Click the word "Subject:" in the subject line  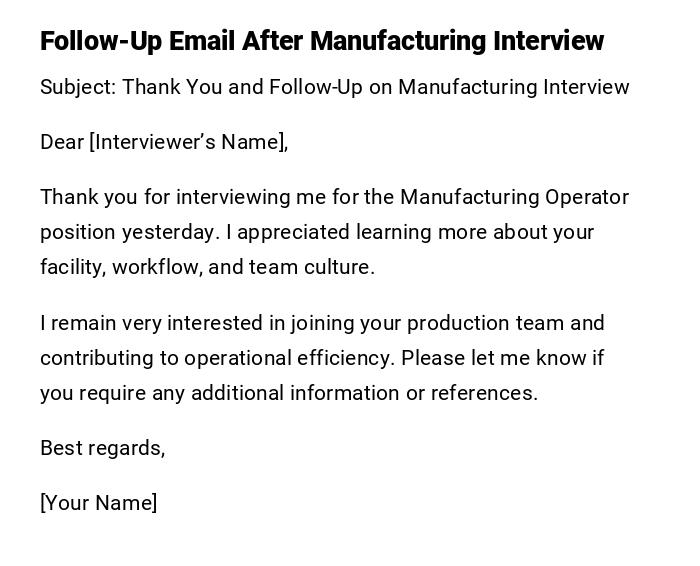78,87
